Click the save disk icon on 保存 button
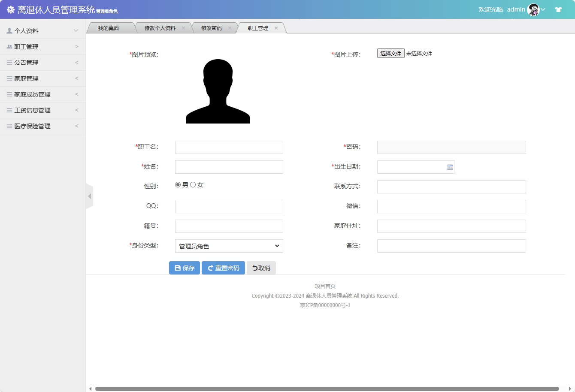The image size is (575, 392). [177, 268]
